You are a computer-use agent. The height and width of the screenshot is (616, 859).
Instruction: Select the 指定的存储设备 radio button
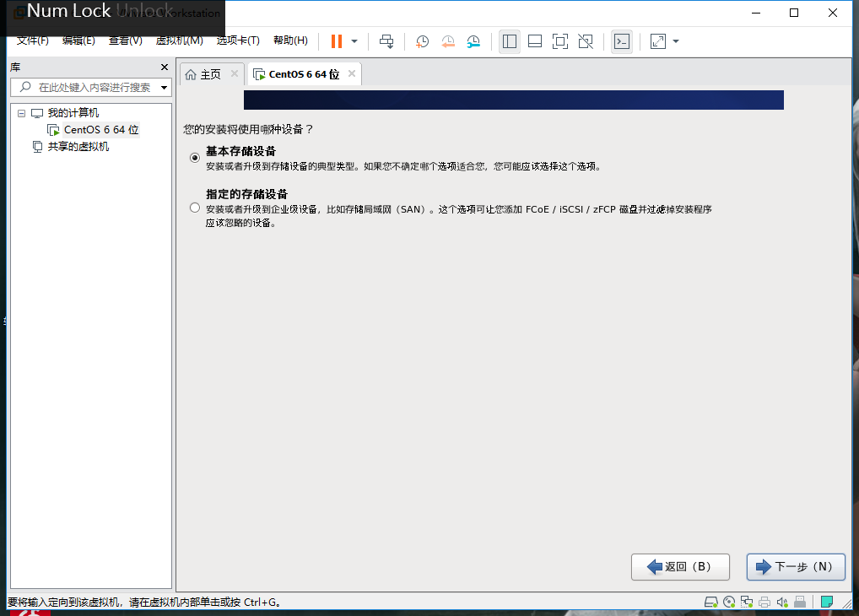pos(194,208)
